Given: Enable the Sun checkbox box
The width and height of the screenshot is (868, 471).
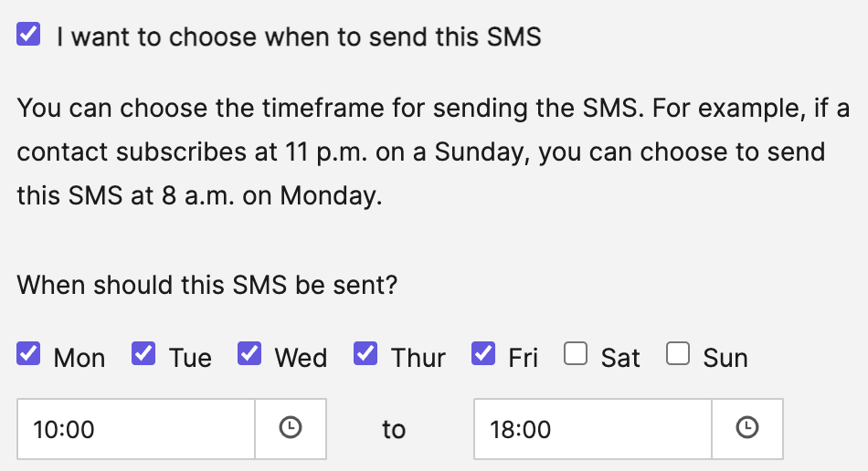Looking at the screenshot, I should pyautogui.click(x=678, y=354).
